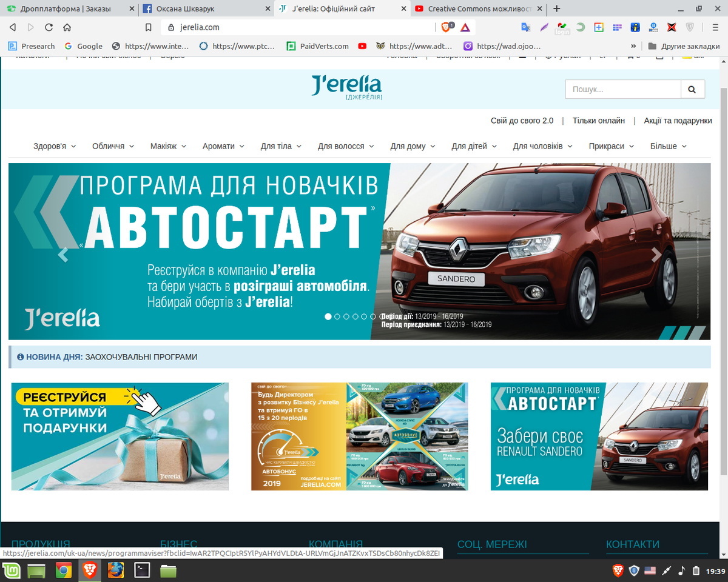Open the Свій до свого 2.0 link
The height and width of the screenshot is (582, 728).
point(522,121)
